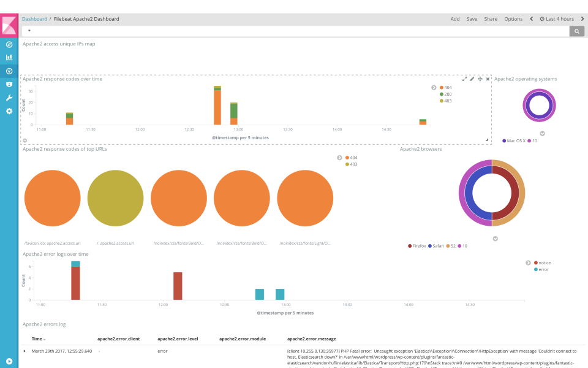Save the dashboard with Save button
The height and width of the screenshot is (368, 588).
(x=472, y=19)
